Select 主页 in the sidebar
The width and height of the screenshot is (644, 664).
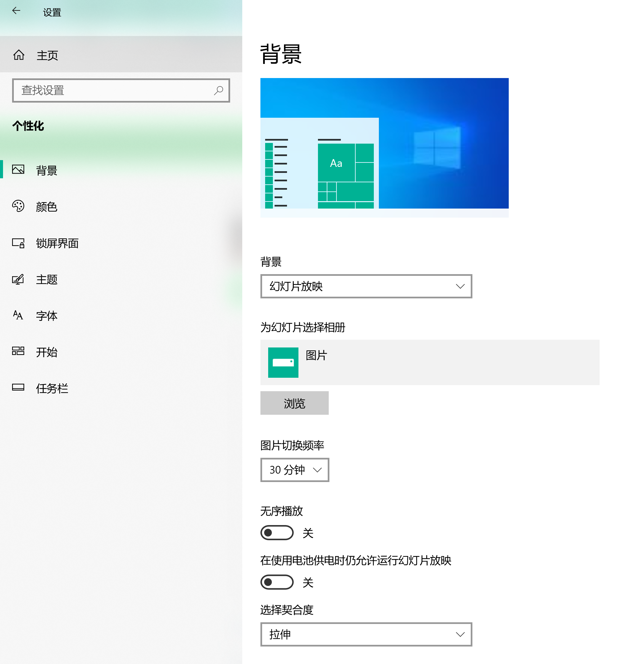[121, 54]
